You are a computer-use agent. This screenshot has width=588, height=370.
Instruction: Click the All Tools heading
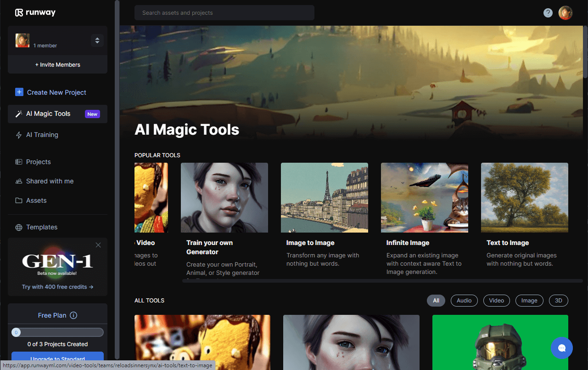[149, 301]
